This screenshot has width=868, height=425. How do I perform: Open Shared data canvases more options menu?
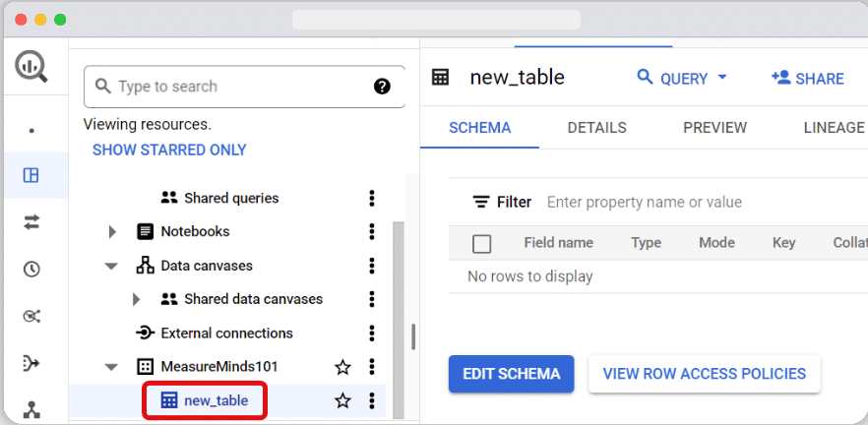[x=372, y=299]
